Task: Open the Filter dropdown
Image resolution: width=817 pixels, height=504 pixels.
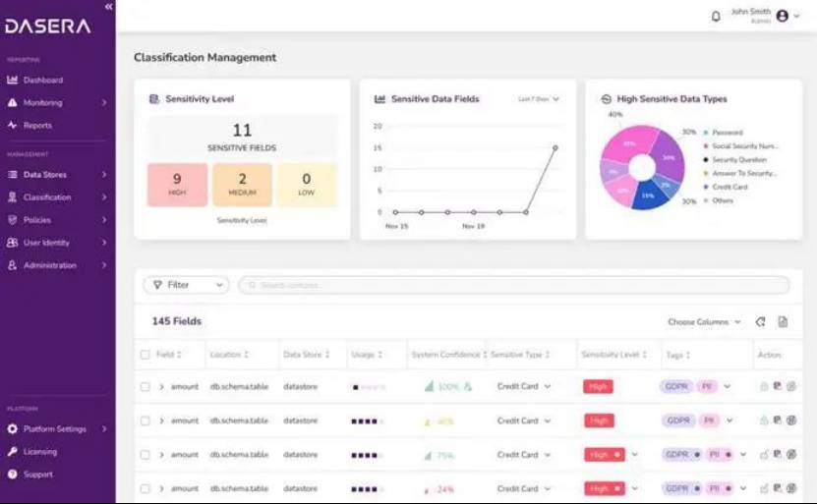Action: [x=186, y=285]
